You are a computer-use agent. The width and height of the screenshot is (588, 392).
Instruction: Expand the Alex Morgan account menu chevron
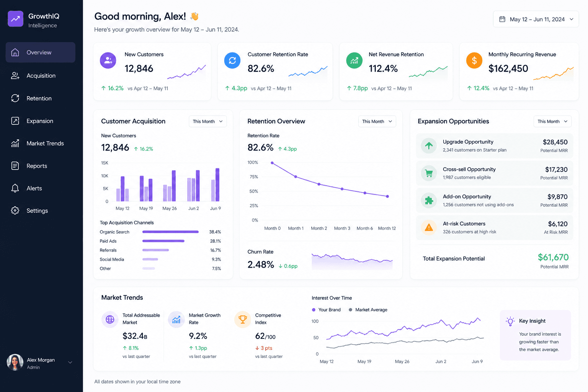click(x=70, y=363)
